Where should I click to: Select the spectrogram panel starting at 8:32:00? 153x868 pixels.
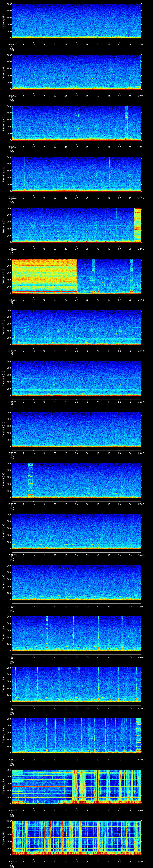coord(77,276)
